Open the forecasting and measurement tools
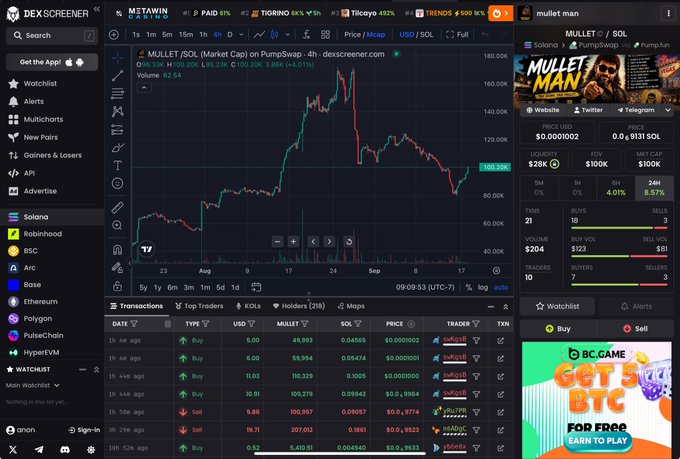The image size is (680, 459). (118, 129)
